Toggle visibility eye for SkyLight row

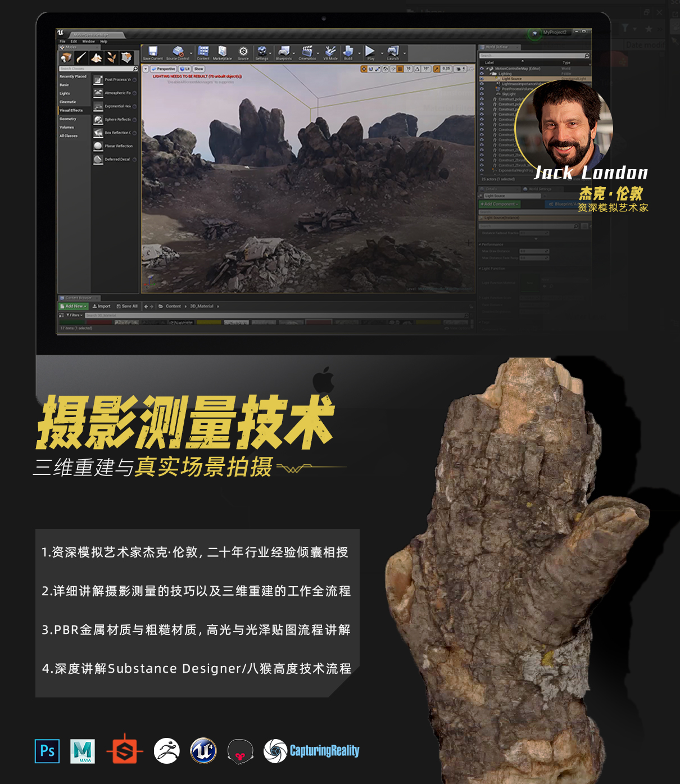tap(482, 94)
